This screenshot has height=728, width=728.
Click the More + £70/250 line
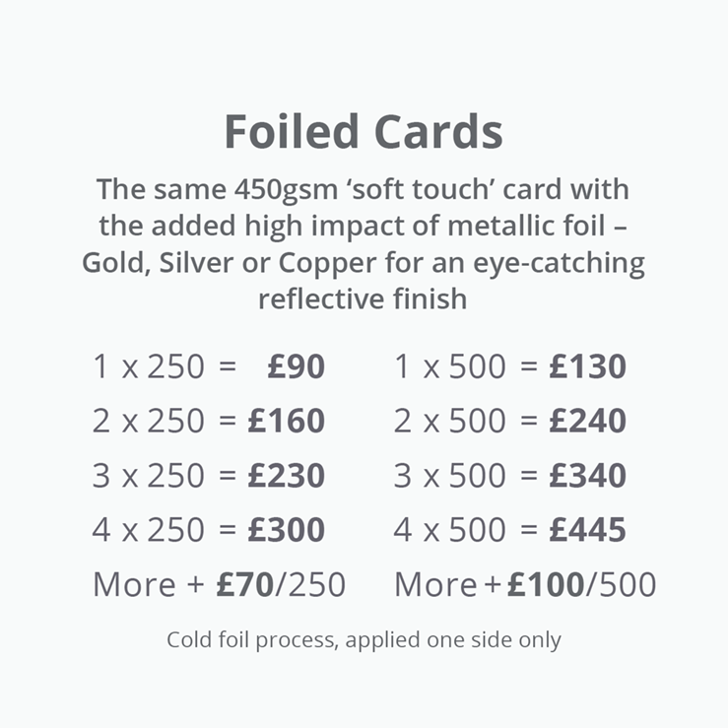(219, 584)
